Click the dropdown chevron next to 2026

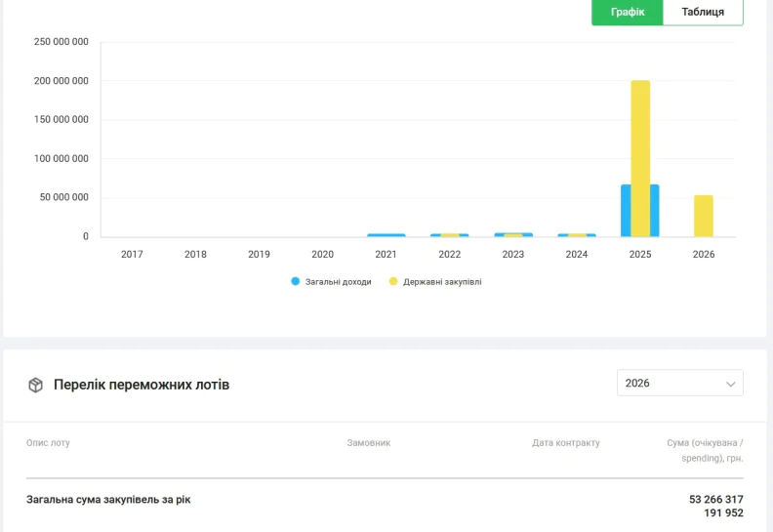click(731, 384)
